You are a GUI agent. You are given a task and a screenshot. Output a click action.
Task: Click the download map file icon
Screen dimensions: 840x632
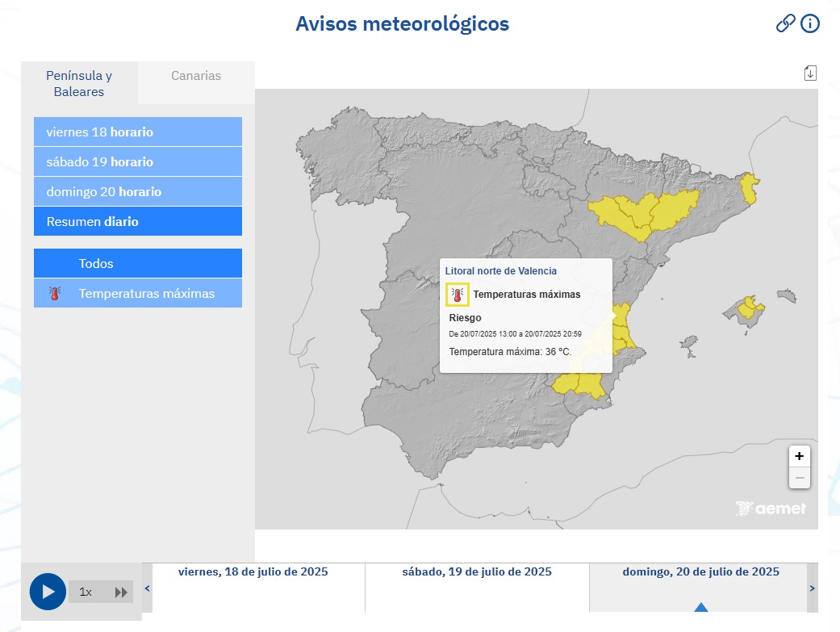point(810,73)
